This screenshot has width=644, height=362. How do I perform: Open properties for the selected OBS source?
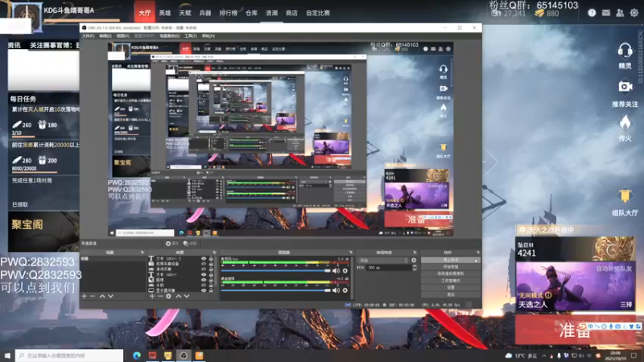172,244
